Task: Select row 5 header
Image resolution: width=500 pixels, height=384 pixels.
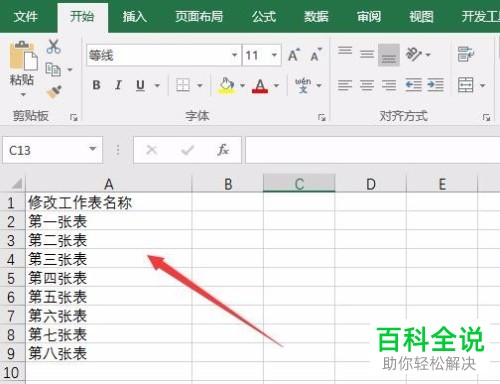Action: 11,278
